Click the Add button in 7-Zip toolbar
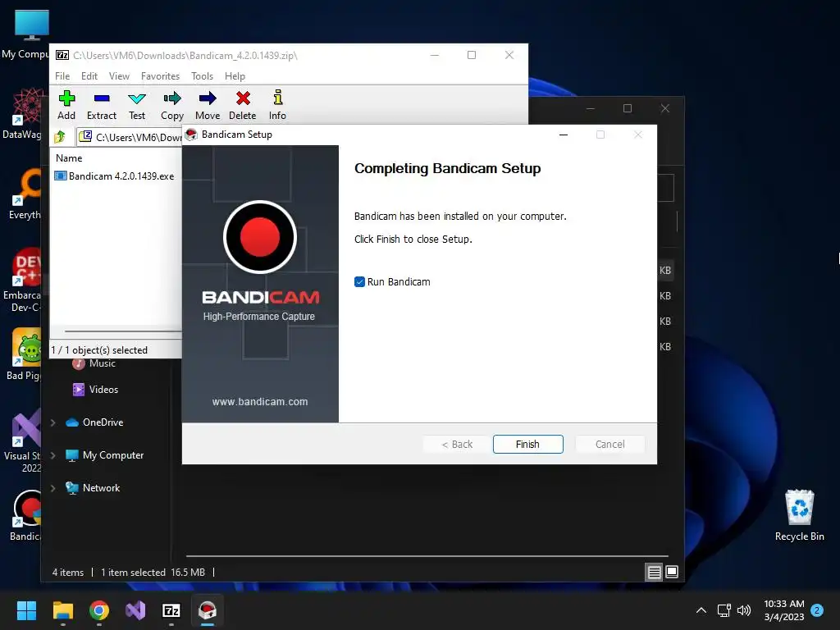The height and width of the screenshot is (630, 840). tap(66, 105)
